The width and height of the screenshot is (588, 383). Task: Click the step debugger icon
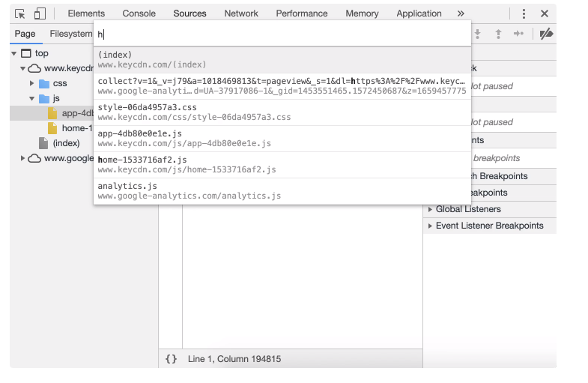518,34
